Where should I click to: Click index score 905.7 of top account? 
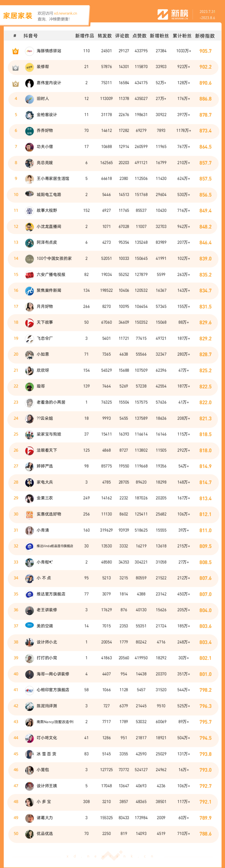205,51
